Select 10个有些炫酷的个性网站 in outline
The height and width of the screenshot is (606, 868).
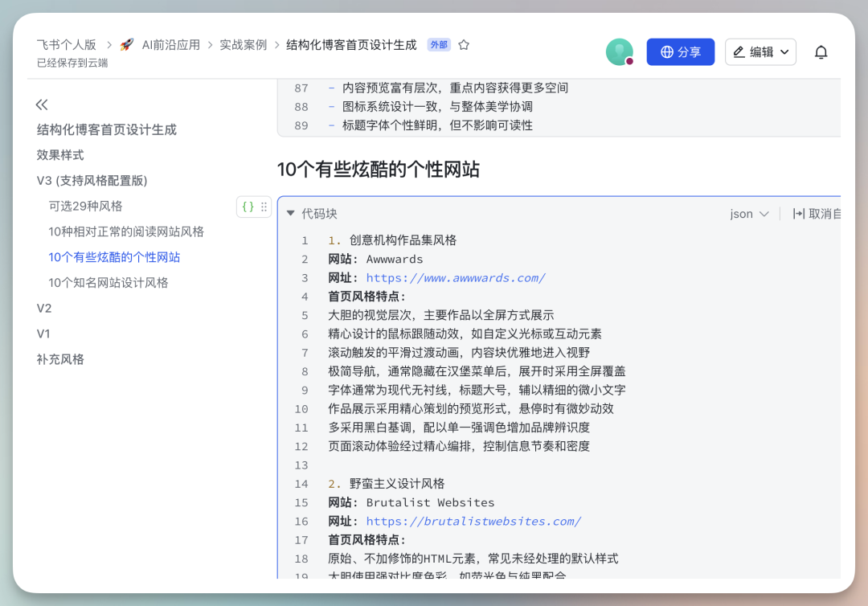[114, 257]
